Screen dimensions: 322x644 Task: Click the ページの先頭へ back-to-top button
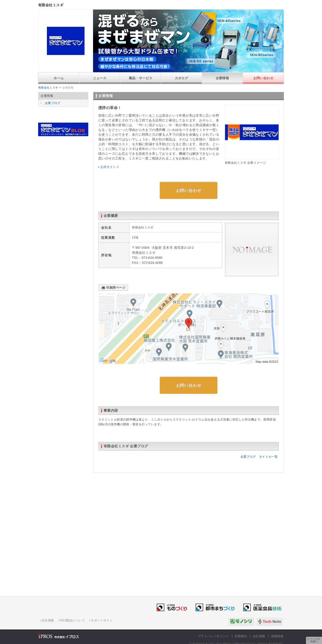tap(314, 640)
